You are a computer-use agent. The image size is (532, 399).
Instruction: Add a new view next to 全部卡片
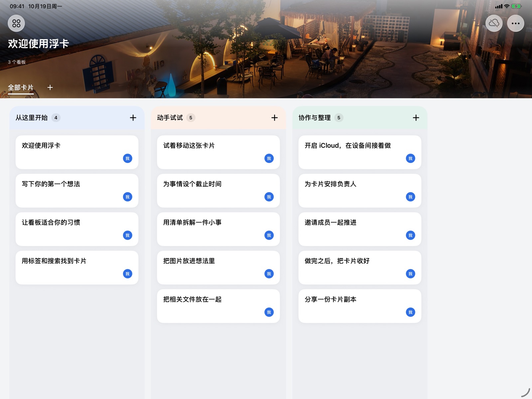(50, 87)
